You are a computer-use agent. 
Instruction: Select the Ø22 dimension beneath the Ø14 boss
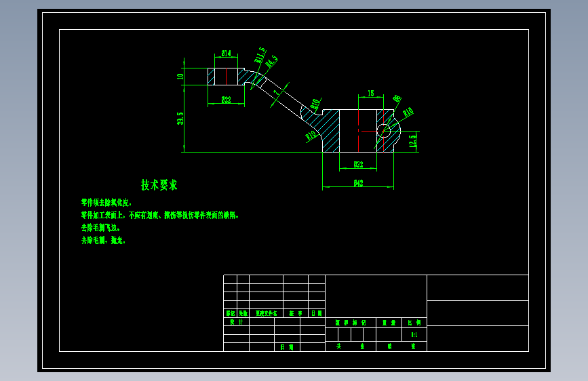click(226, 100)
